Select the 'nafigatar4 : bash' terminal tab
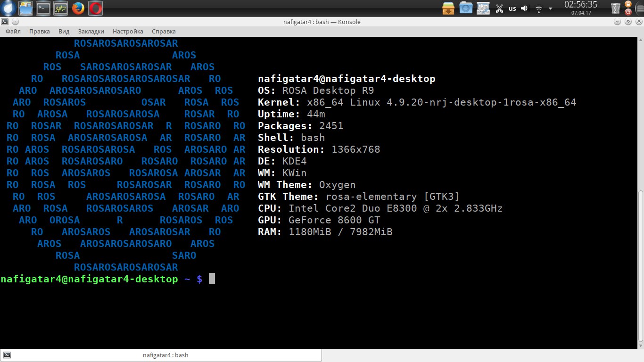This screenshot has width=644, height=362. click(x=161, y=355)
